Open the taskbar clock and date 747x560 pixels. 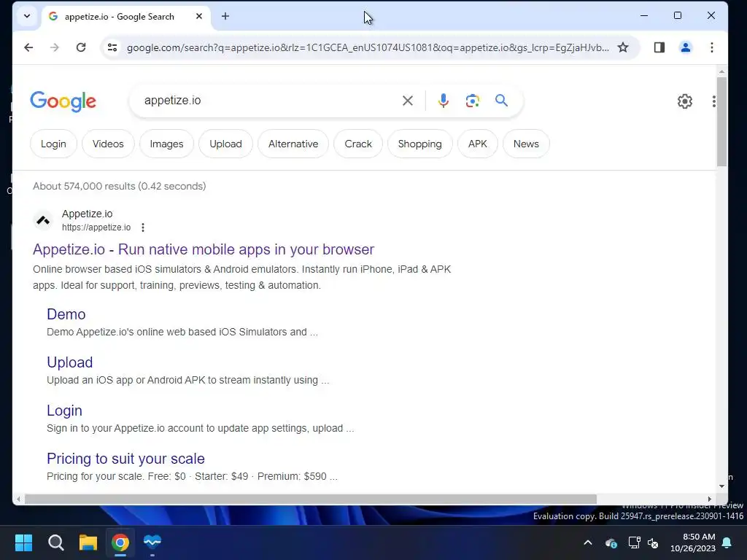(x=693, y=542)
